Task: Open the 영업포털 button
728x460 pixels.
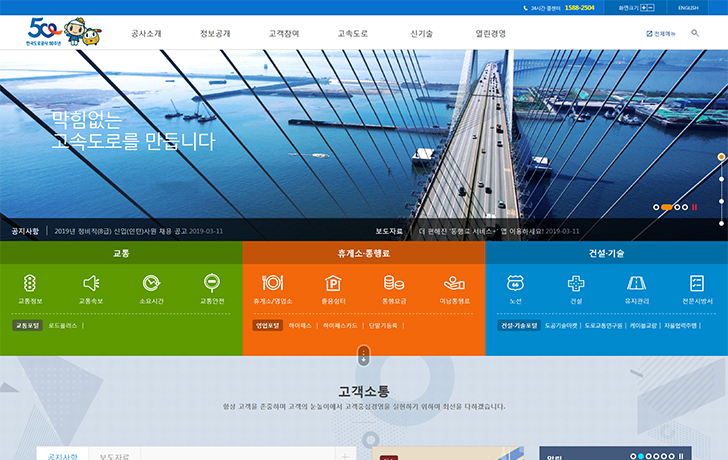Action: coord(268,325)
